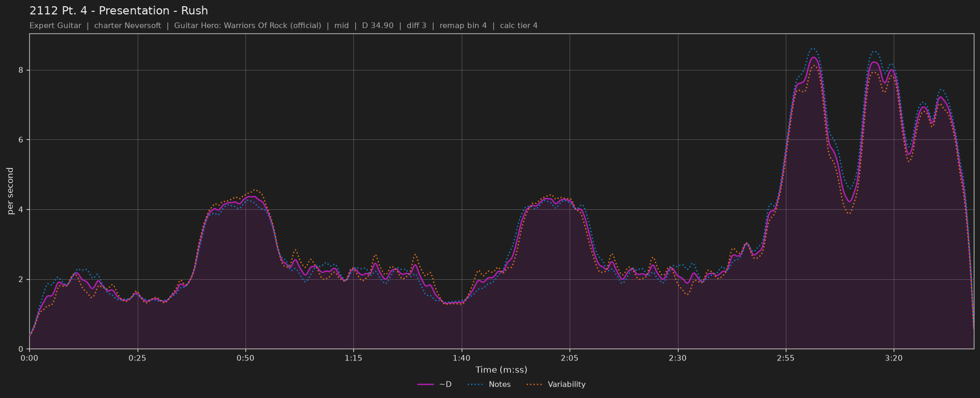Click the x-axis tick label "0:50"
Image resolution: width=980 pixels, height=398 pixels.
[x=246, y=358]
